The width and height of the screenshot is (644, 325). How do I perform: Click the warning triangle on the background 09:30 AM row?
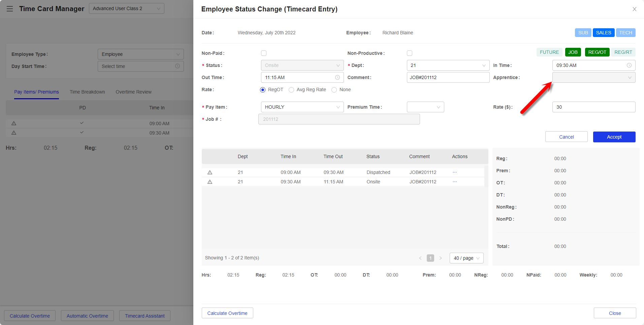pos(14,133)
